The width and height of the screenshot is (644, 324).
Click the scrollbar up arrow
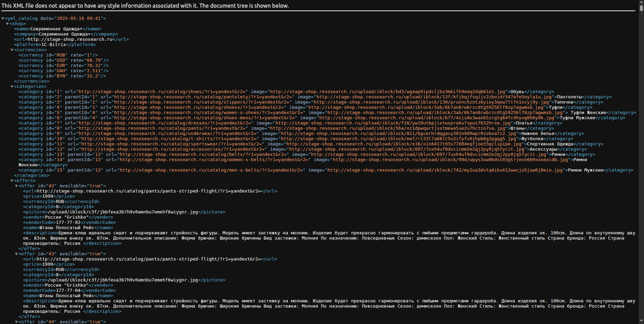(x=641, y=2)
